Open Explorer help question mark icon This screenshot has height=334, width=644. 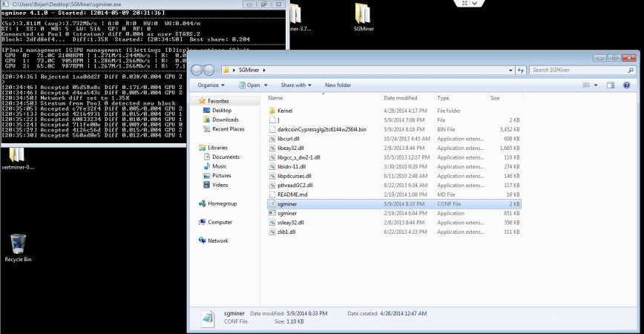[x=626, y=85]
